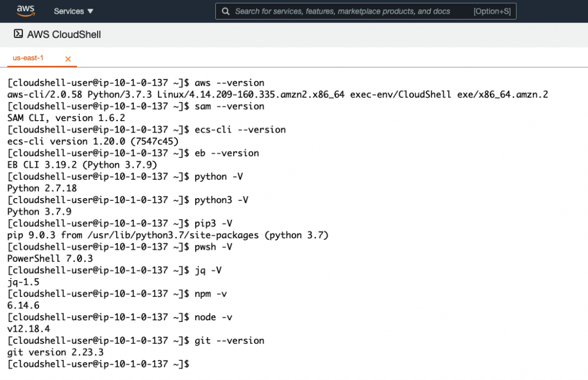Click the '6.14.6' npm version output
The height and width of the screenshot is (380, 588).
23,305
